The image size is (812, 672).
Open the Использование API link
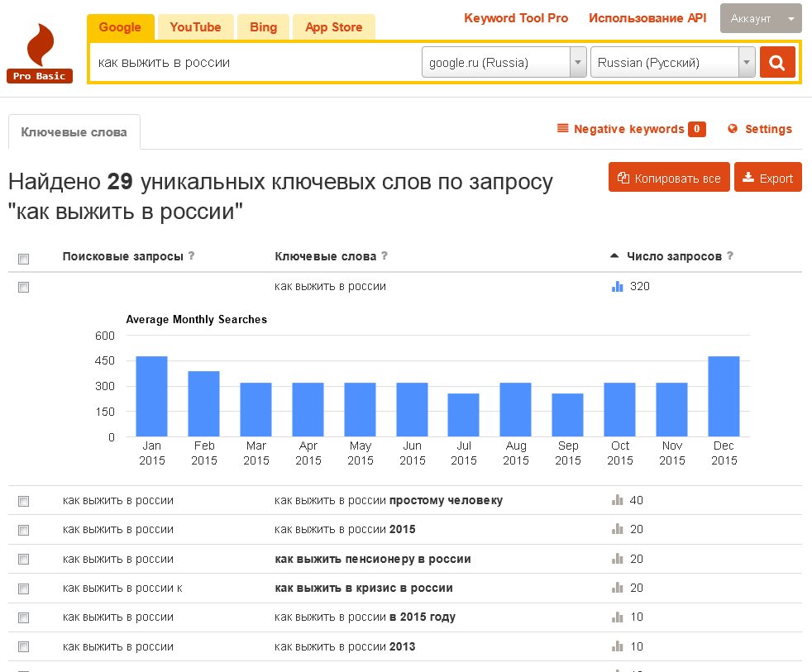click(x=647, y=18)
